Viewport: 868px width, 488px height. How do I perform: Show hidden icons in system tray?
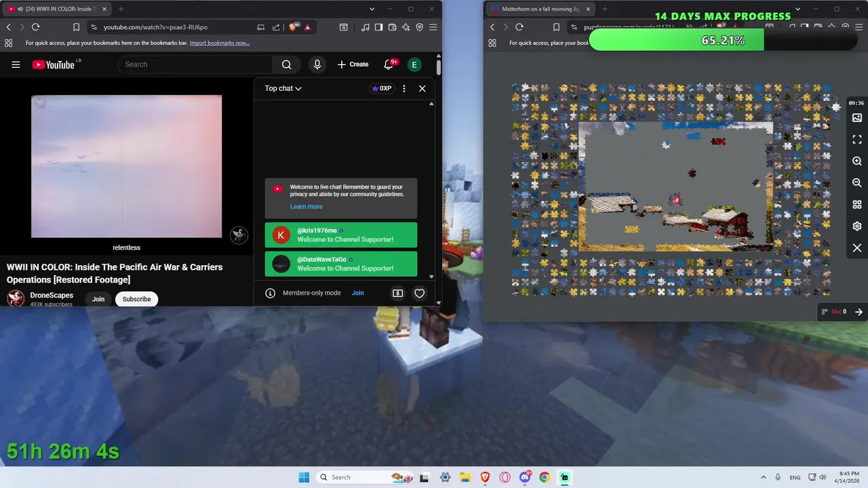point(764,477)
